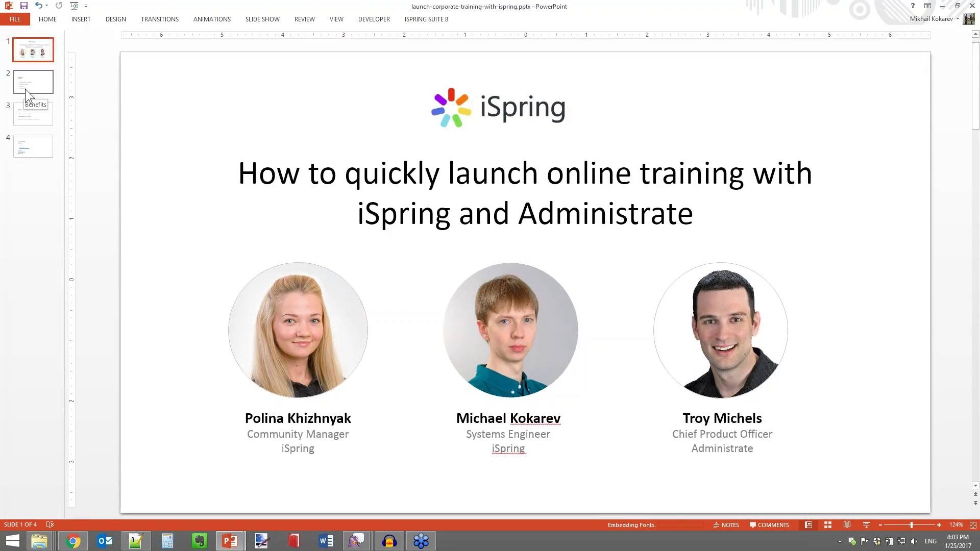Viewport: 980px width, 551px height.
Task: Go to next slide double-arrow button
Action: pos(975,503)
